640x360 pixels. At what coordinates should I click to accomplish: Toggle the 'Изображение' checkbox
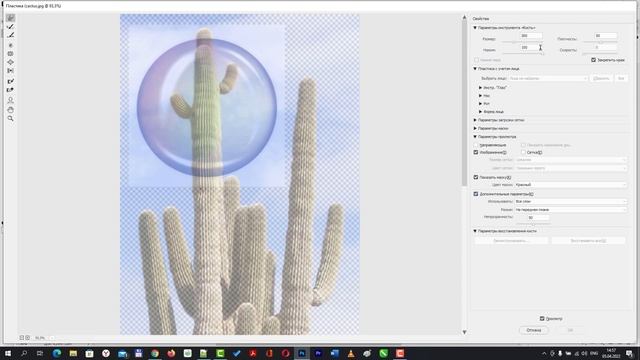point(476,152)
